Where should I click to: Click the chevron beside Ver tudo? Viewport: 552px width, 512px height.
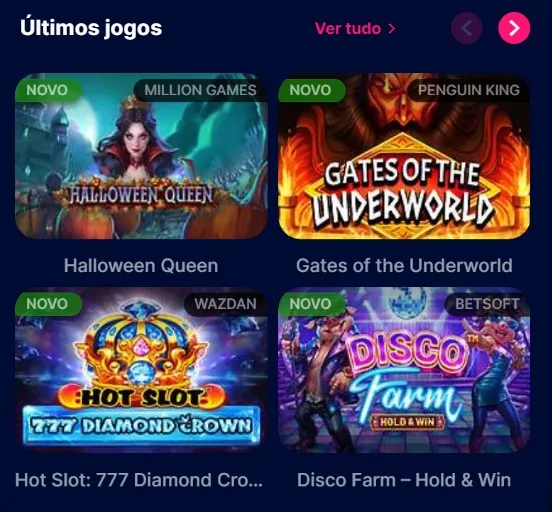391,29
